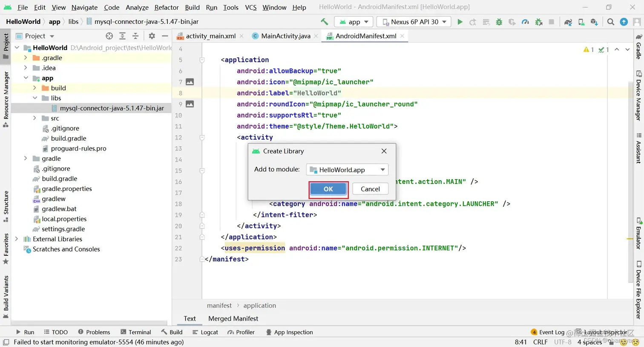Open the app run configuration dropdown
The height and width of the screenshot is (347, 644).
[354, 22]
